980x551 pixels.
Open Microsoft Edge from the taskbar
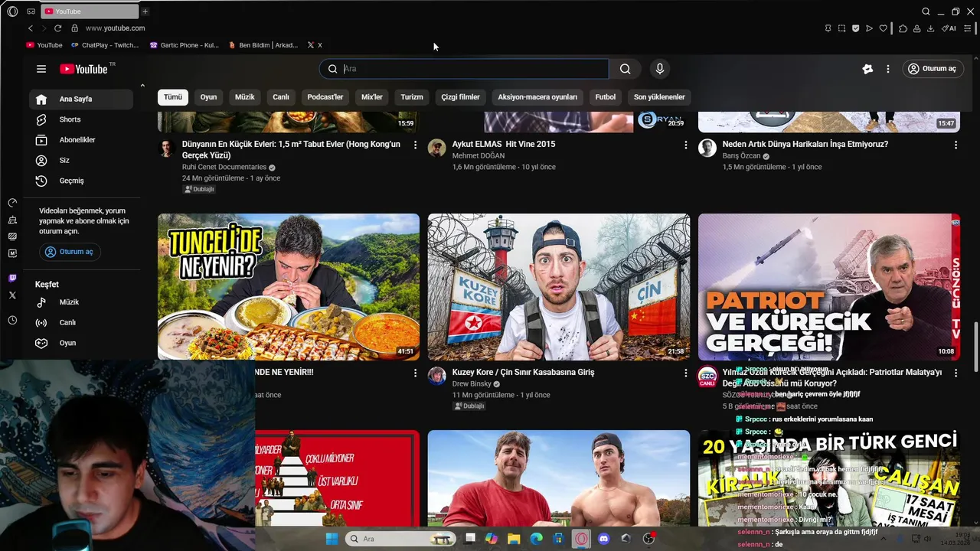click(x=537, y=539)
